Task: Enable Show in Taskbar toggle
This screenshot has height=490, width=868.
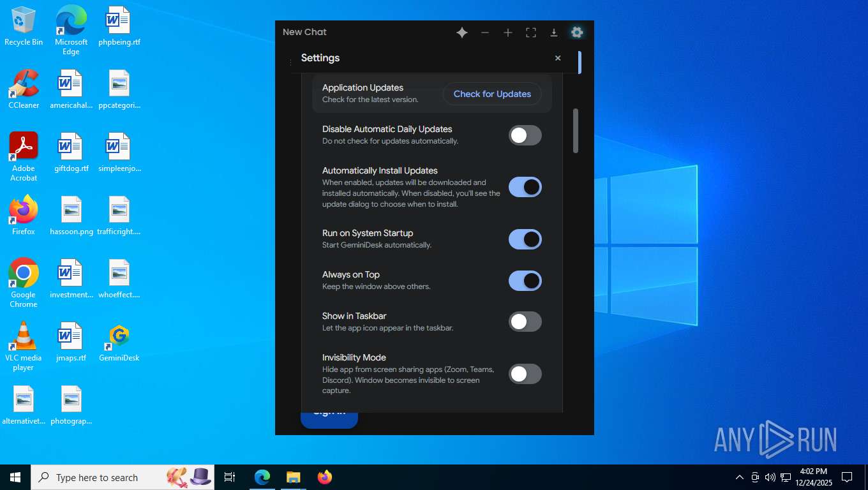Action: pos(525,322)
